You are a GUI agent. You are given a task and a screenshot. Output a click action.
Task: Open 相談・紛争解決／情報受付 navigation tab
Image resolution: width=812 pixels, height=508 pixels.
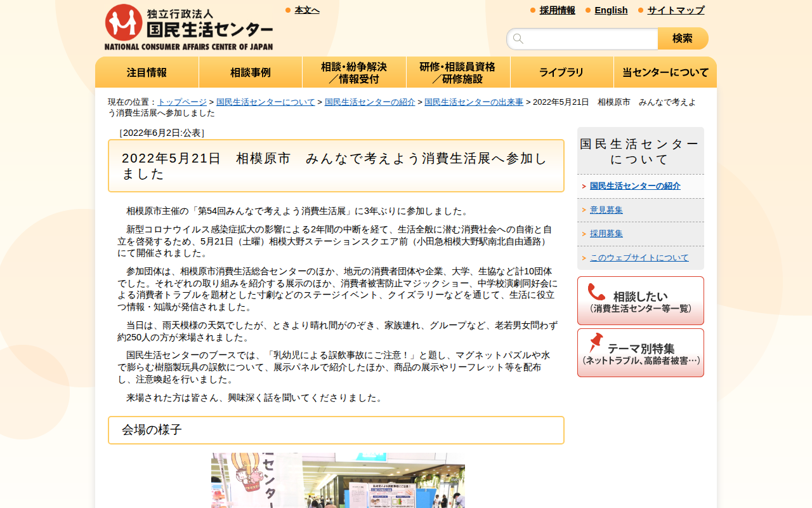pyautogui.click(x=354, y=72)
